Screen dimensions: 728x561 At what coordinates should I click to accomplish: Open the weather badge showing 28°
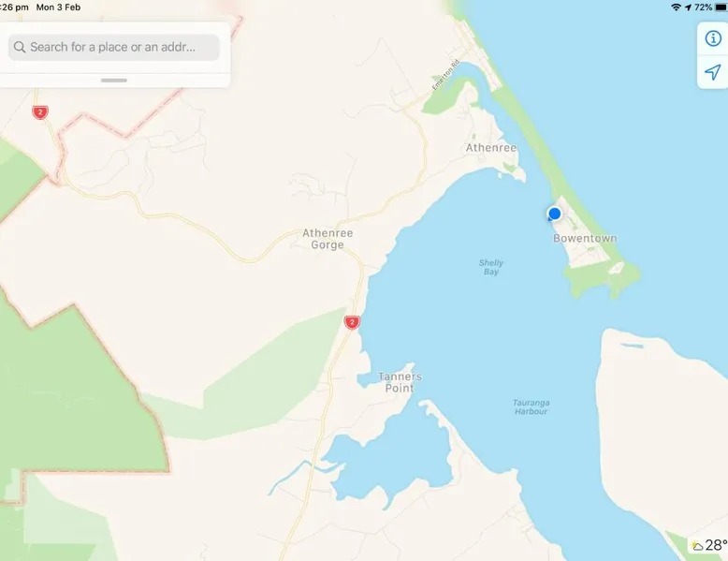pos(709,545)
